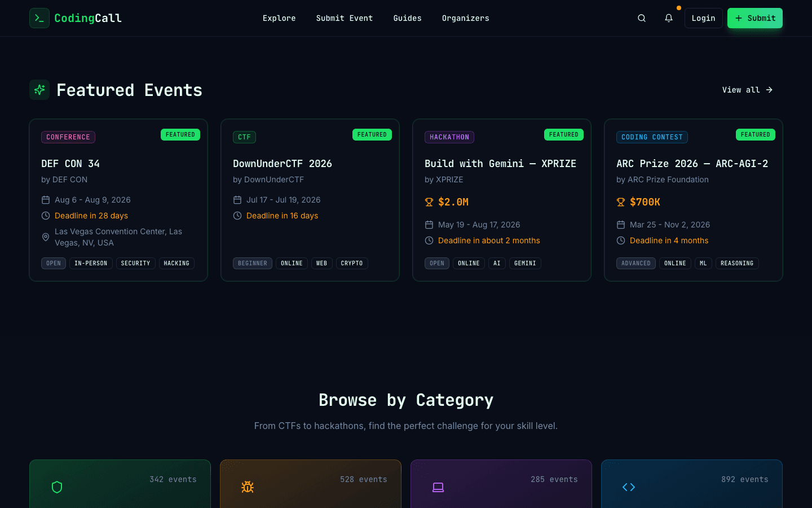
Task: Click the location pin icon for Las Vegas
Action: point(46,237)
